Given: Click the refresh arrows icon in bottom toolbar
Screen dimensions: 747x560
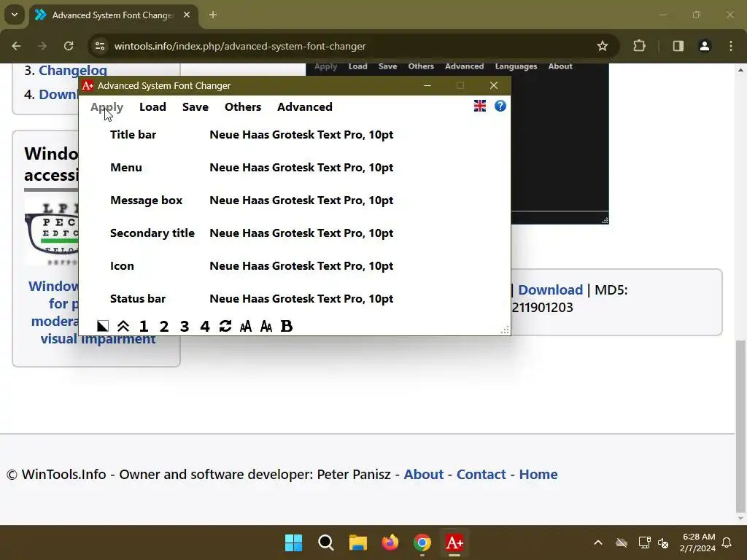Looking at the screenshot, I should (x=225, y=326).
